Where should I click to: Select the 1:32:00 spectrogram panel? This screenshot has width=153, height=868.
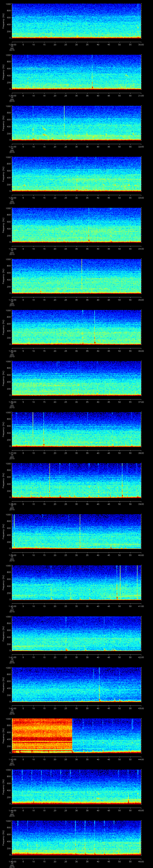(x=76, y=174)
